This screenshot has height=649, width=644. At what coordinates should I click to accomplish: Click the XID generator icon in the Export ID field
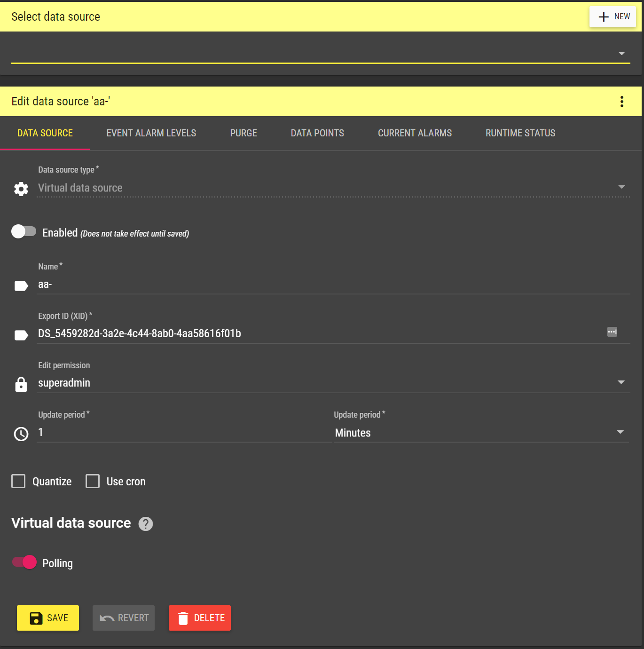(612, 332)
